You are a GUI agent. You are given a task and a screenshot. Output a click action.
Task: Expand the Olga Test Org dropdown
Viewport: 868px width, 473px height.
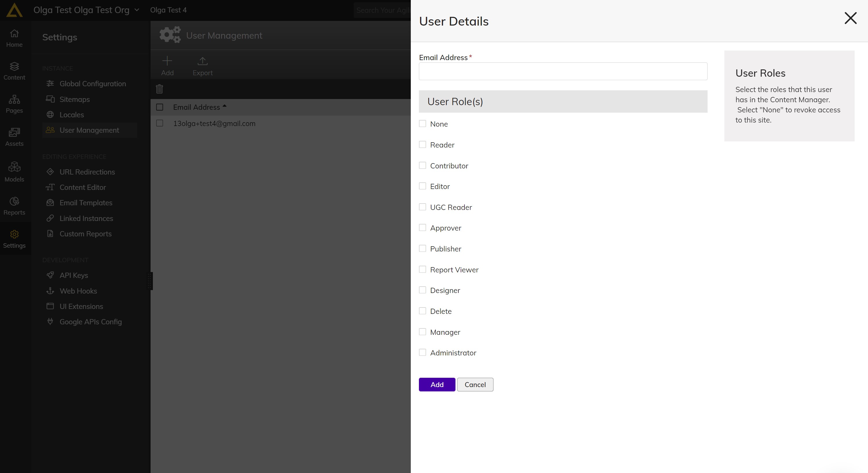[x=136, y=10]
